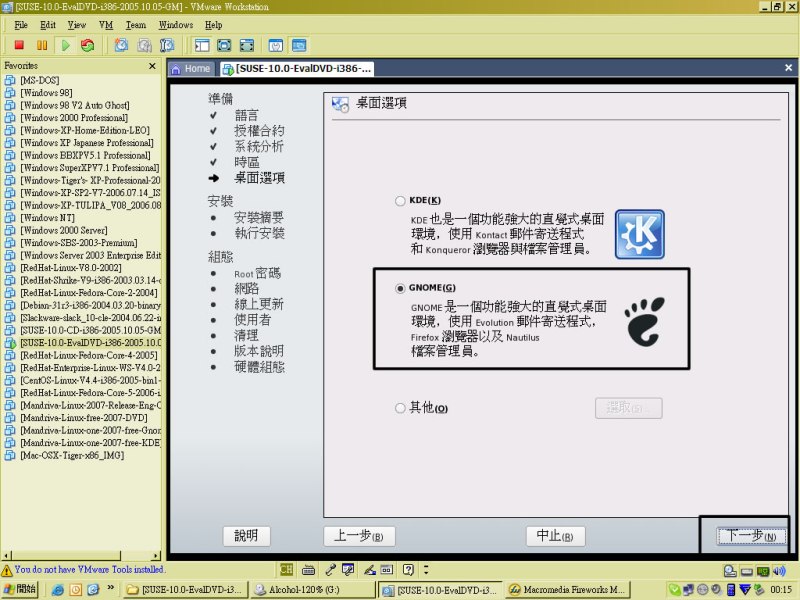The image size is (800, 600).
Task: Click the Favorites scrollbar right arrow
Action: point(156,556)
